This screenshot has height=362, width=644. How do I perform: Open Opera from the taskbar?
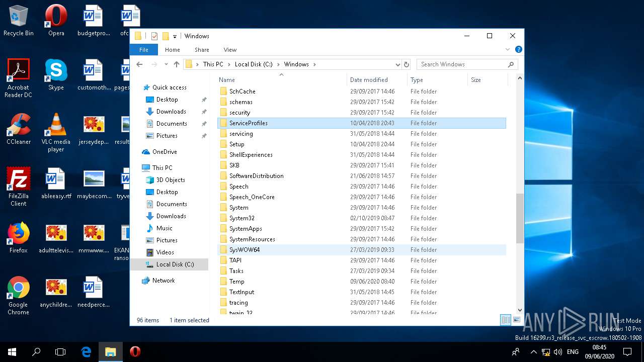click(x=135, y=352)
